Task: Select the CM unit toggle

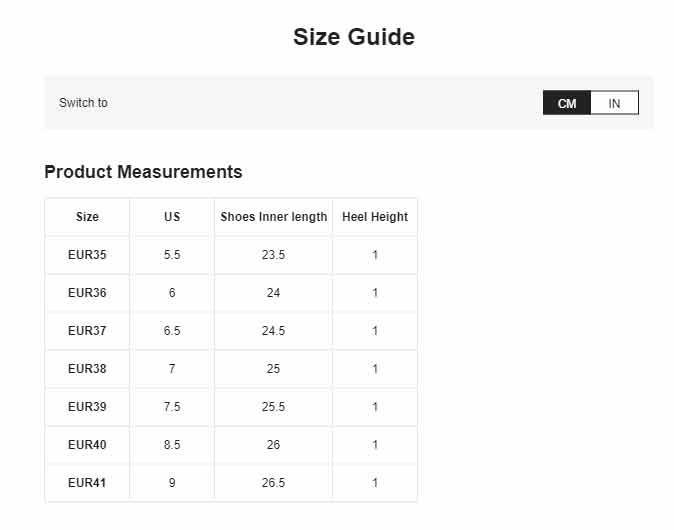Action: (x=567, y=103)
